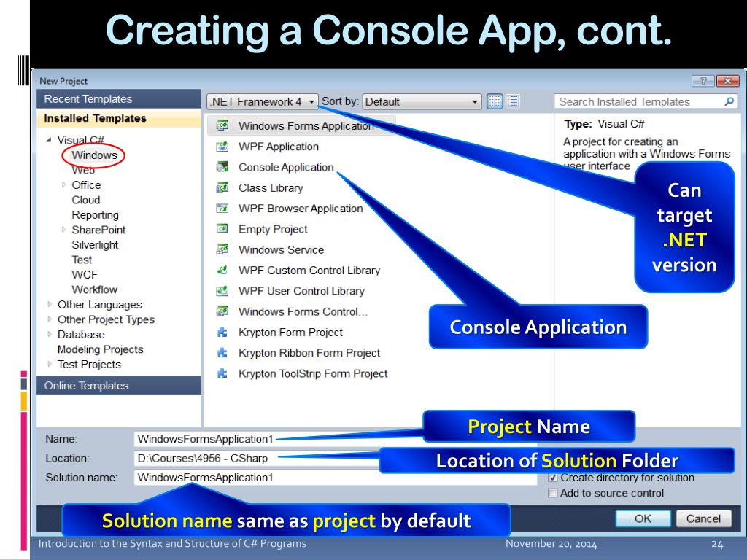This screenshot has height=560, width=747.
Task: Select the Silverlight category
Action: pyautogui.click(x=95, y=245)
